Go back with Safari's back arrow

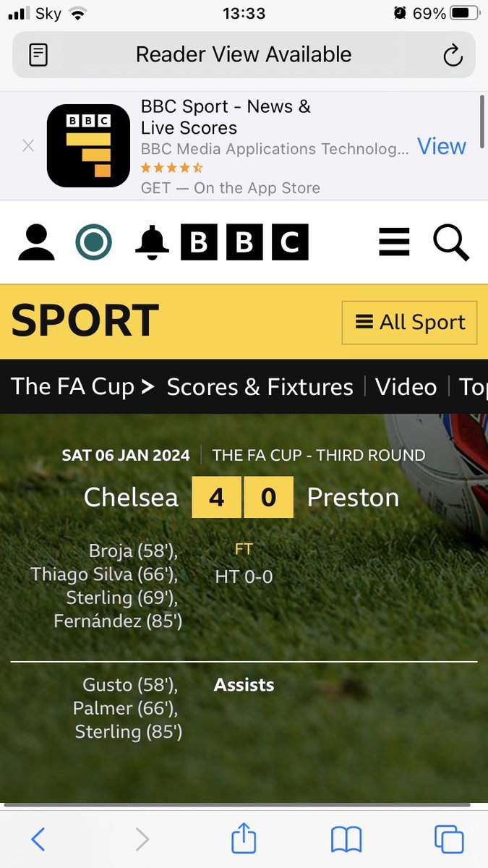tap(38, 839)
